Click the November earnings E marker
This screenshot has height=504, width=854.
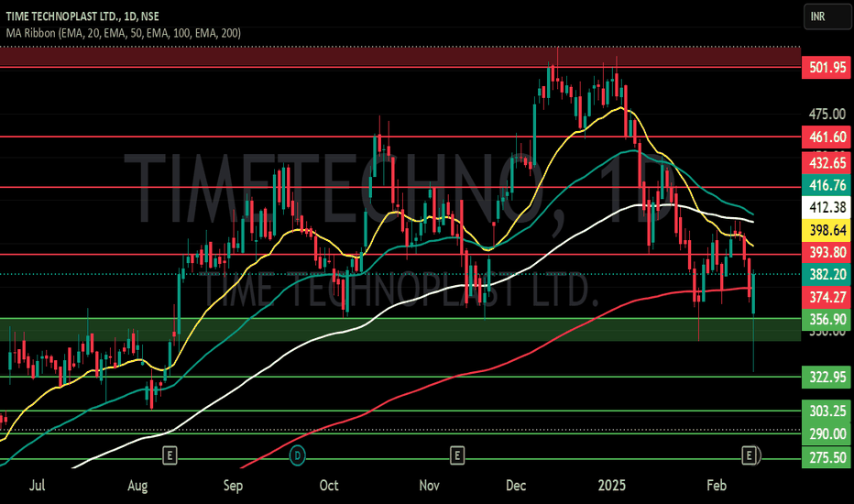coord(457,455)
